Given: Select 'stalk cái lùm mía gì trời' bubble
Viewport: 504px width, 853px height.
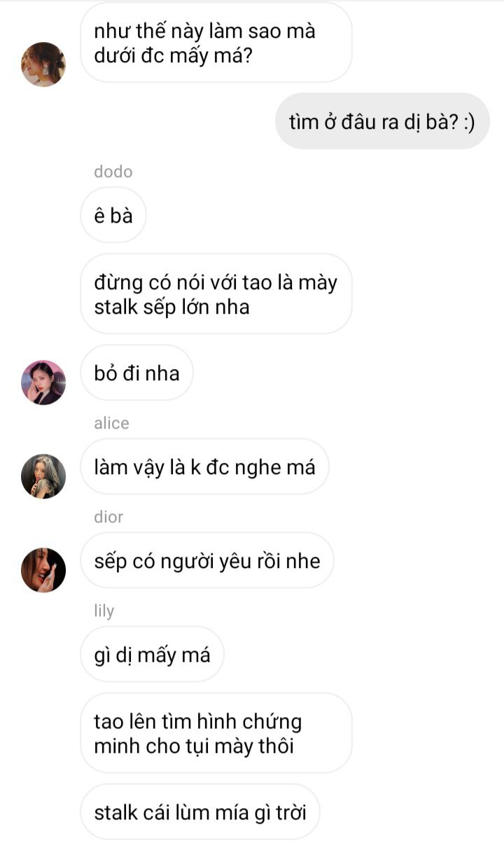Looking at the screenshot, I should point(199,812).
